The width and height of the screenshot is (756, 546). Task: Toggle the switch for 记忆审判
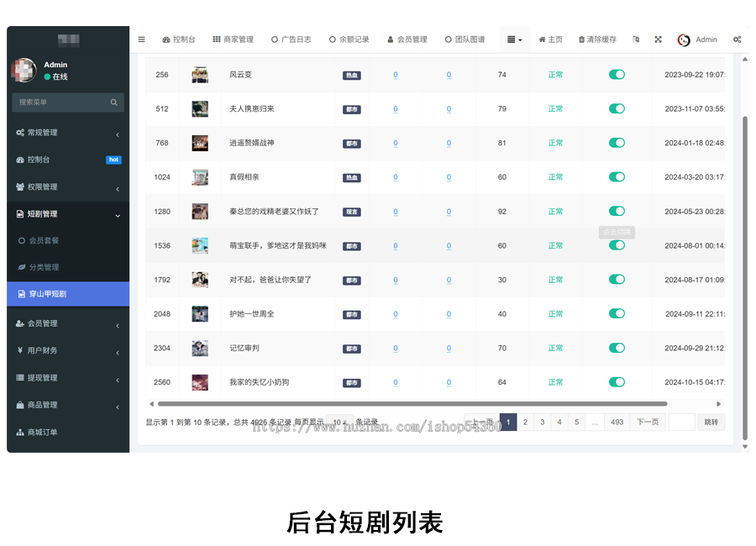(x=617, y=349)
